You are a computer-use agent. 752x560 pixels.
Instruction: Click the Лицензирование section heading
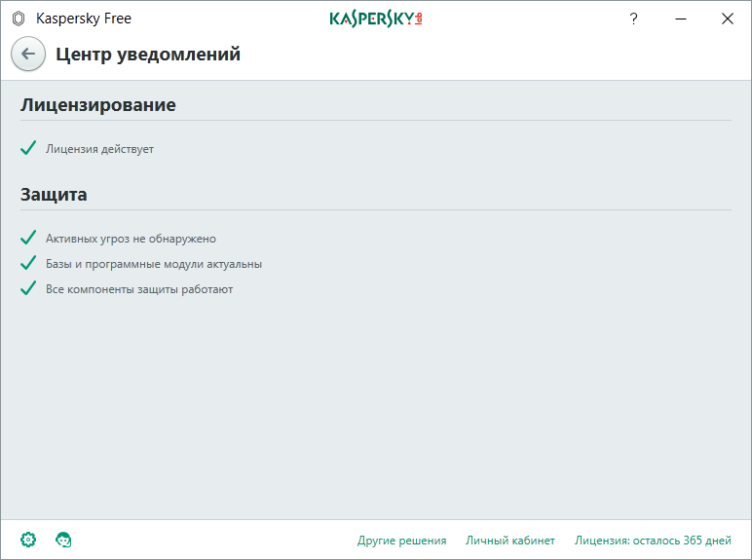(x=98, y=105)
